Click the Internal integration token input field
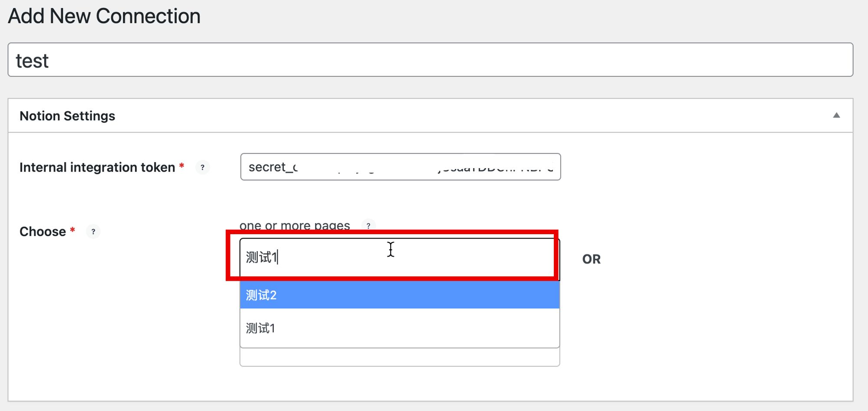Screen dimensions: 868x411 (401, 167)
